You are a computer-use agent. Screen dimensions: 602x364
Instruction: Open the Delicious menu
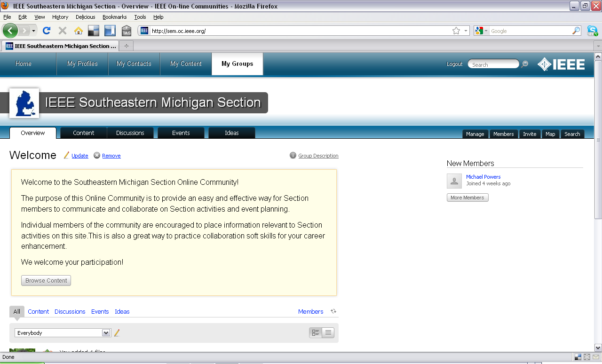(x=85, y=17)
